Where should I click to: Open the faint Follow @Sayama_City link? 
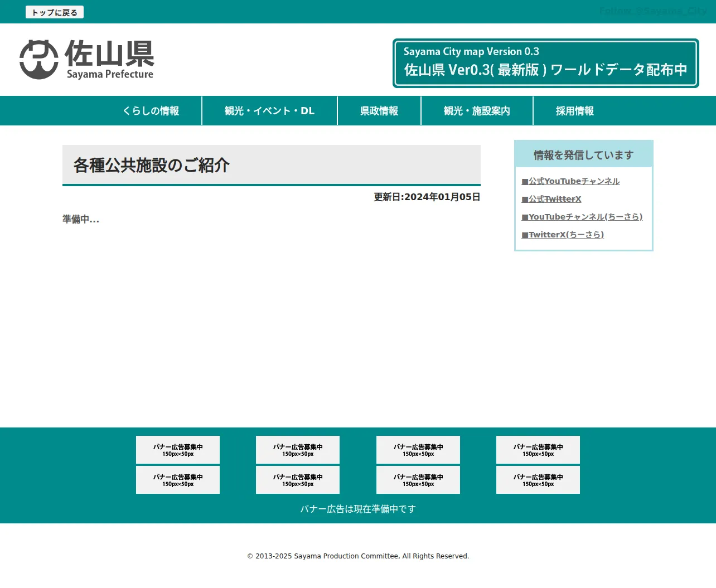pos(653,11)
